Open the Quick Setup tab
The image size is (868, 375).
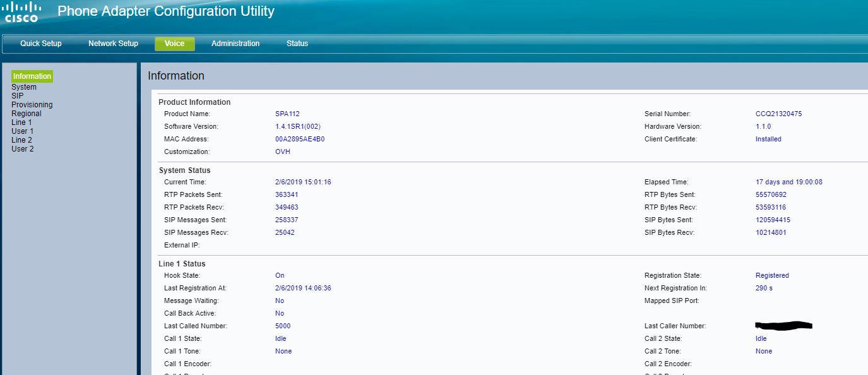coord(41,44)
